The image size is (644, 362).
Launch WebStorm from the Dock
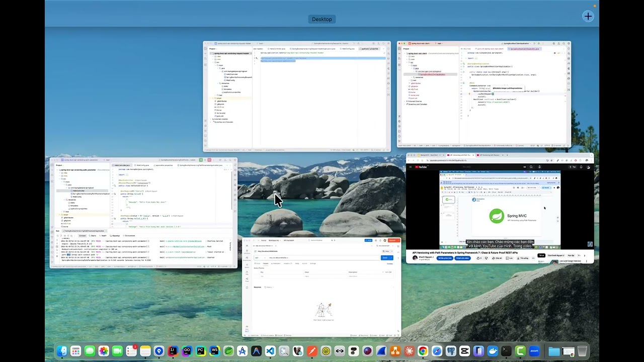pos(214,351)
